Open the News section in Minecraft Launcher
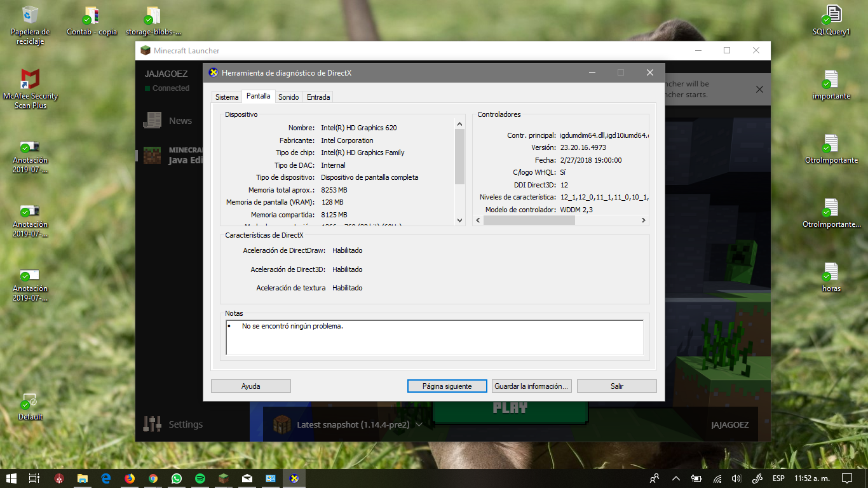868x488 pixels. [180, 121]
